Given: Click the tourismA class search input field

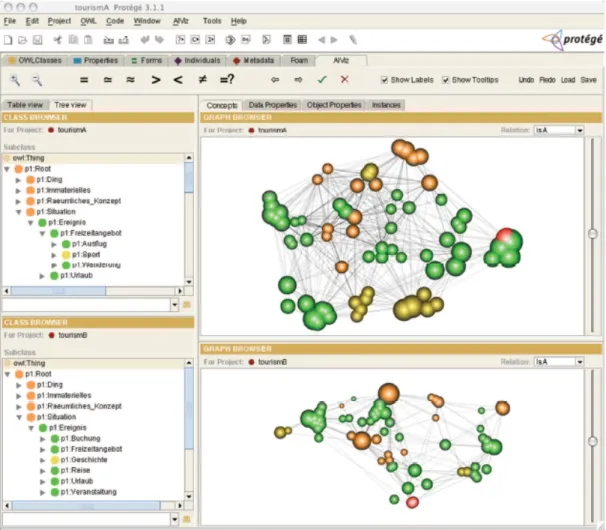Looking at the screenshot, I should [x=87, y=305].
